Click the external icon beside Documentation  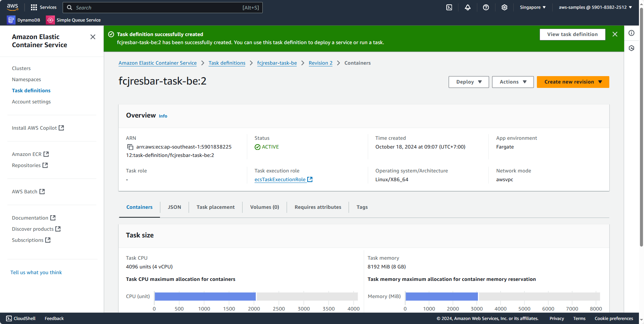53,218
